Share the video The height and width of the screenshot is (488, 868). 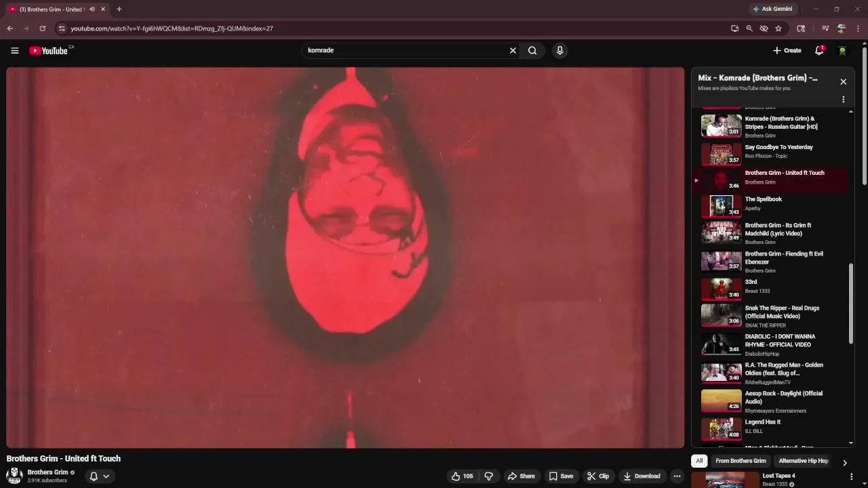coord(521,476)
